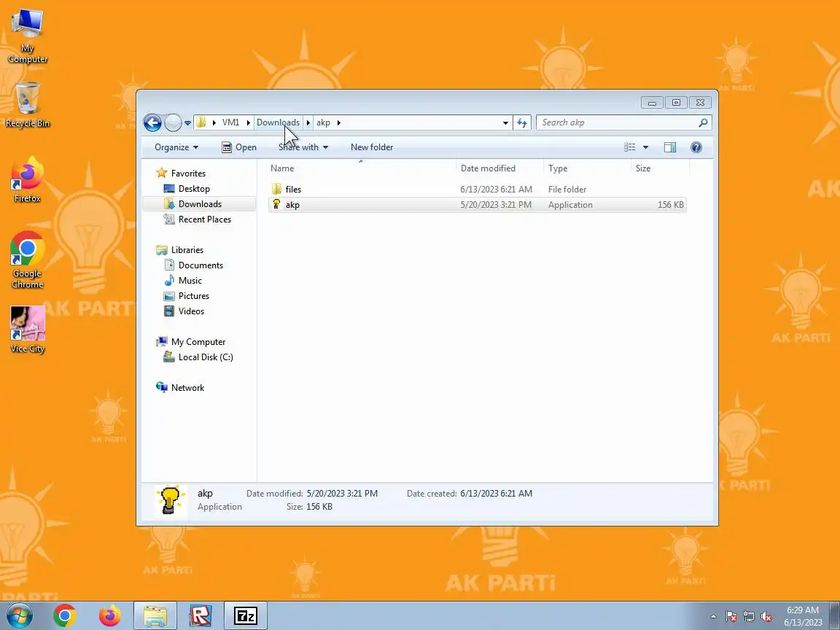Show hidden icons in the system tray
Viewport: 840px width, 630px height.
(713, 617)
